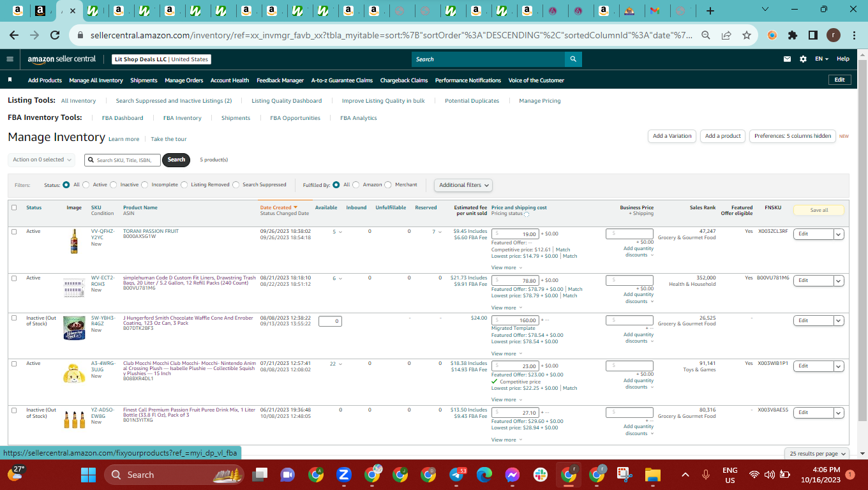Go to Manage Orders in the navigation bar
This screenshot has height=490, width=868.
(184, 80)
